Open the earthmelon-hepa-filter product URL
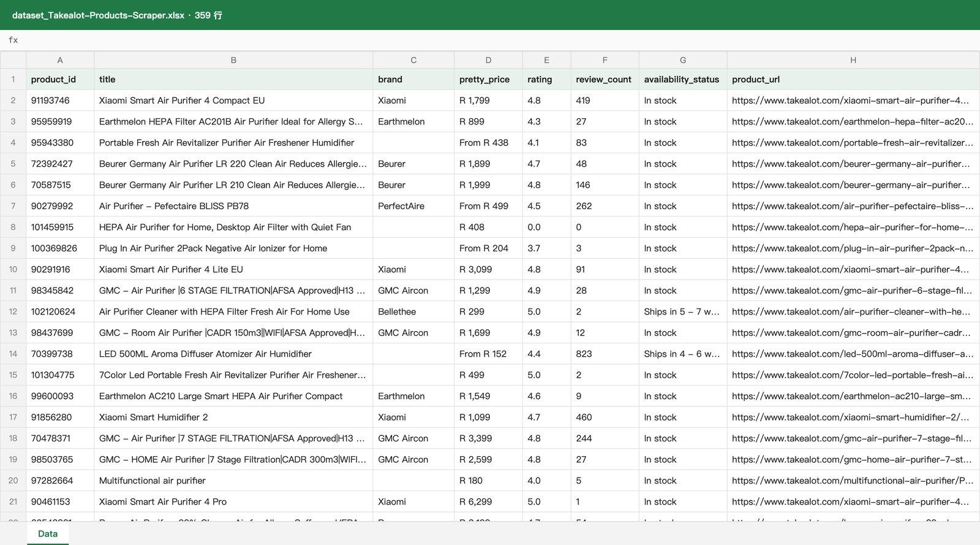 (x=853, y=121)
